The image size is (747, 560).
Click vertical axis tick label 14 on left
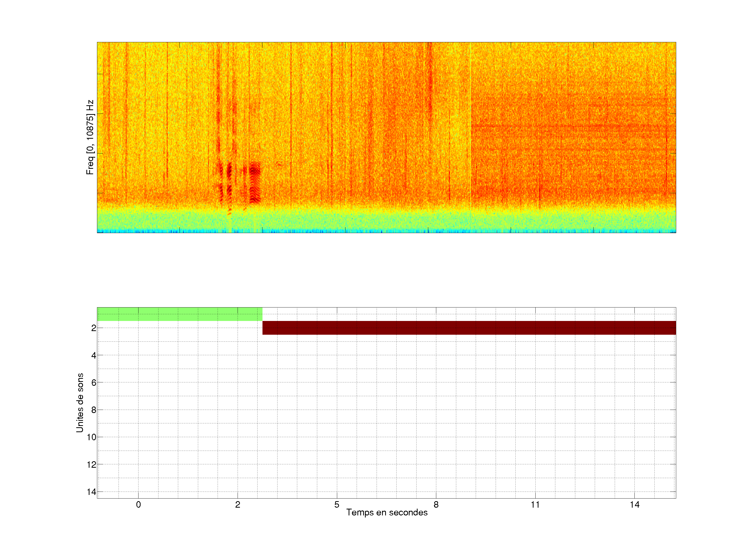[x=92, y=492]
